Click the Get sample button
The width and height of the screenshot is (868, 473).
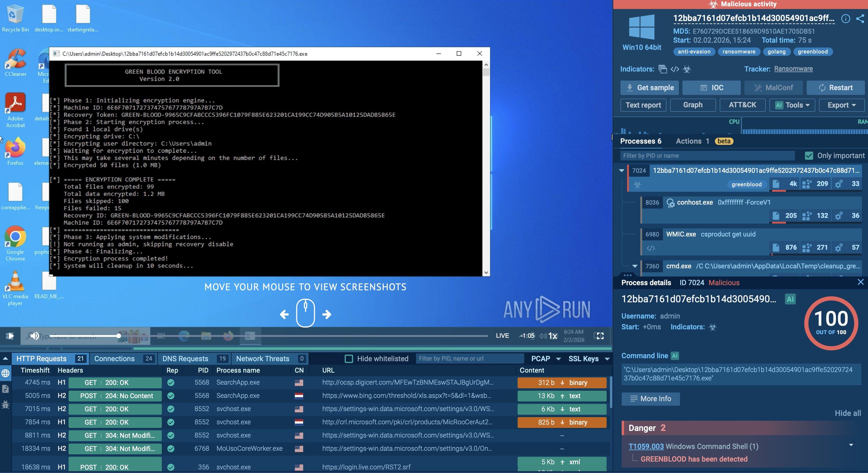(x=649, y=87)
